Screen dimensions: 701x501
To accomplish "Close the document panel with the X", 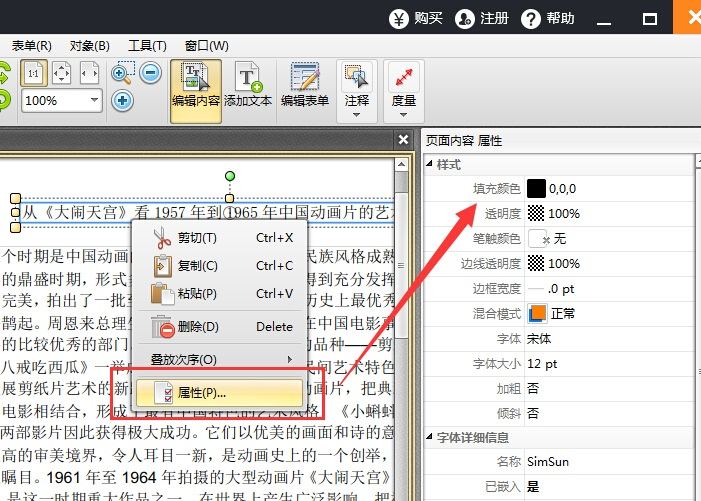I will 403,140.
